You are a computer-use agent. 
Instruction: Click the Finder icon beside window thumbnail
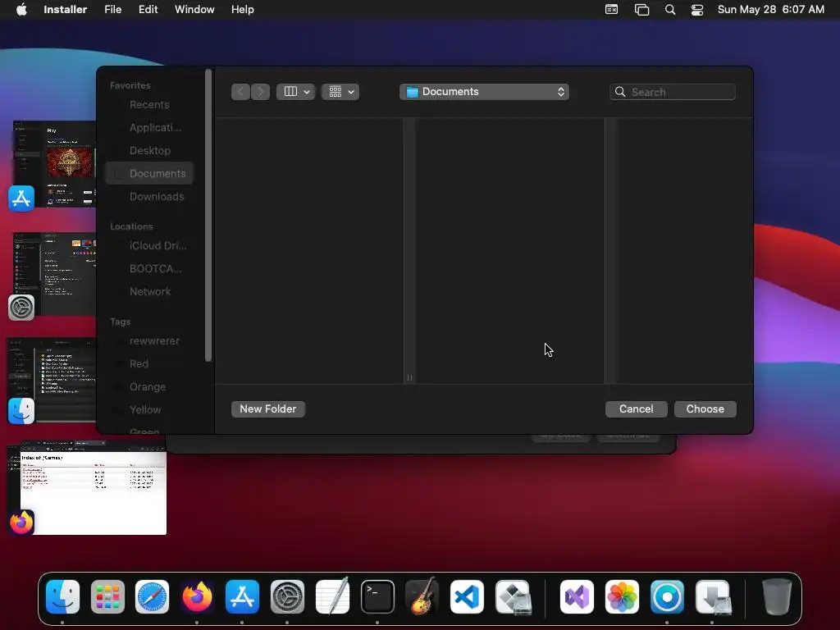point(21,411)
